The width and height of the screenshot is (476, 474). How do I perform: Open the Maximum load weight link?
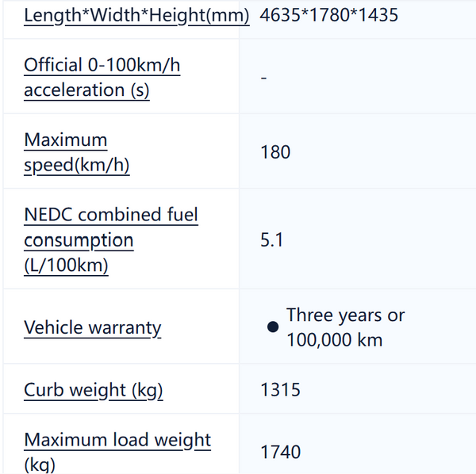tap(117, 452)
